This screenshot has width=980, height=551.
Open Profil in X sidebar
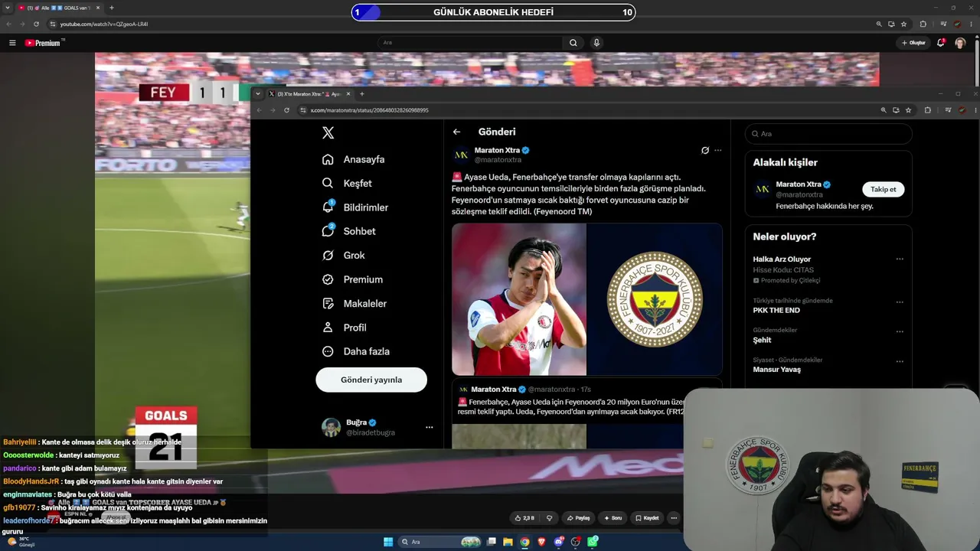[345, 328]
